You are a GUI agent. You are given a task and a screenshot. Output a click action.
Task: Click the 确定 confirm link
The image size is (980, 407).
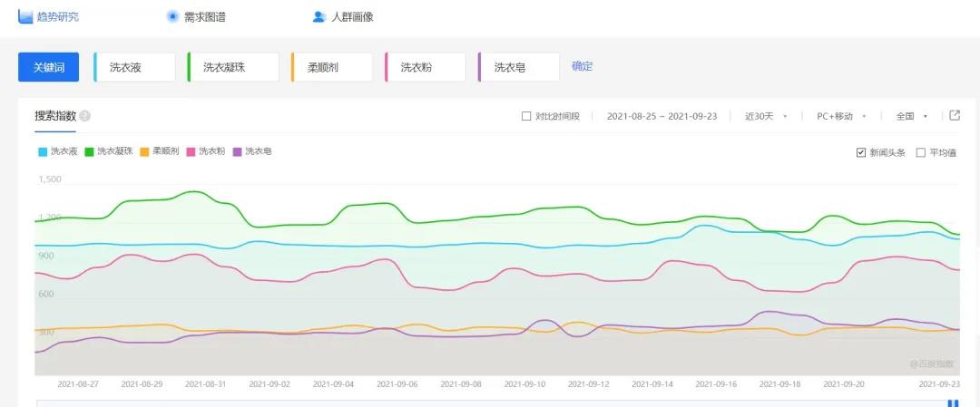(x=582, y=66)
